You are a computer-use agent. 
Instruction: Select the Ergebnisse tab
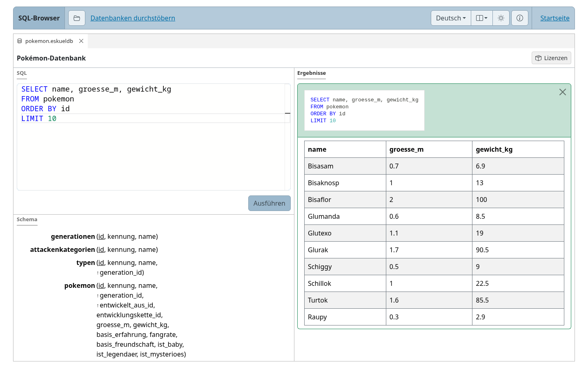tap(312, 73)
